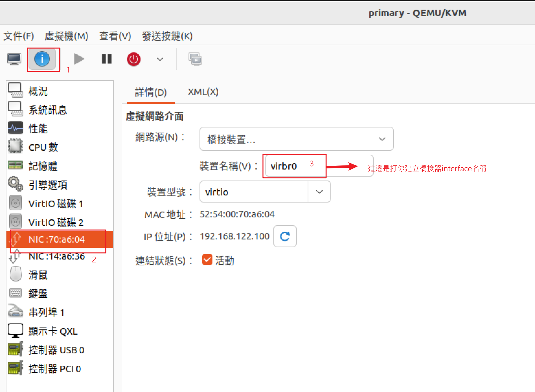This screenshot has height=392, width=535.
Task: Open the 記憶體 memory settings
Action: (x=43, y=166)
